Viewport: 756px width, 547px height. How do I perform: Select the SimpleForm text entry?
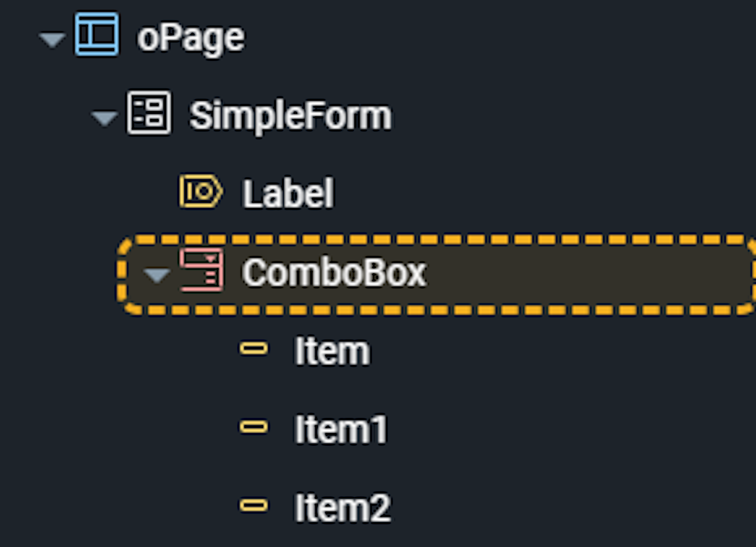pos(290,115)
